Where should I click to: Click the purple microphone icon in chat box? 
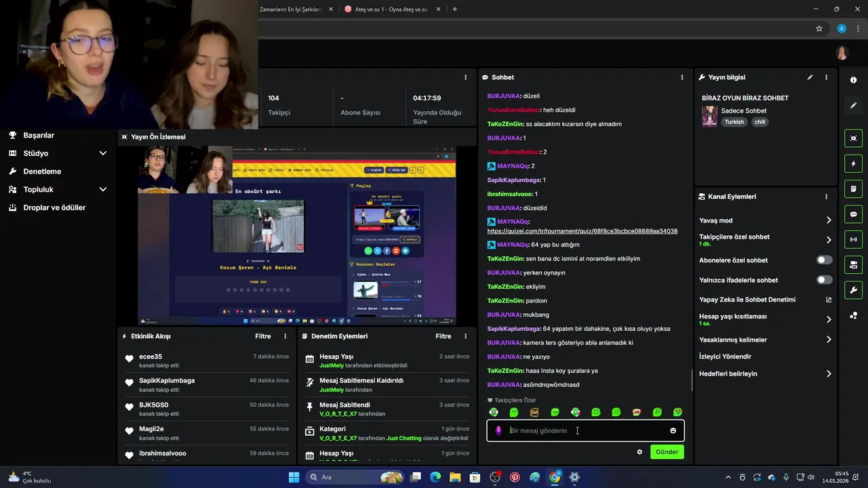(498, 430)
